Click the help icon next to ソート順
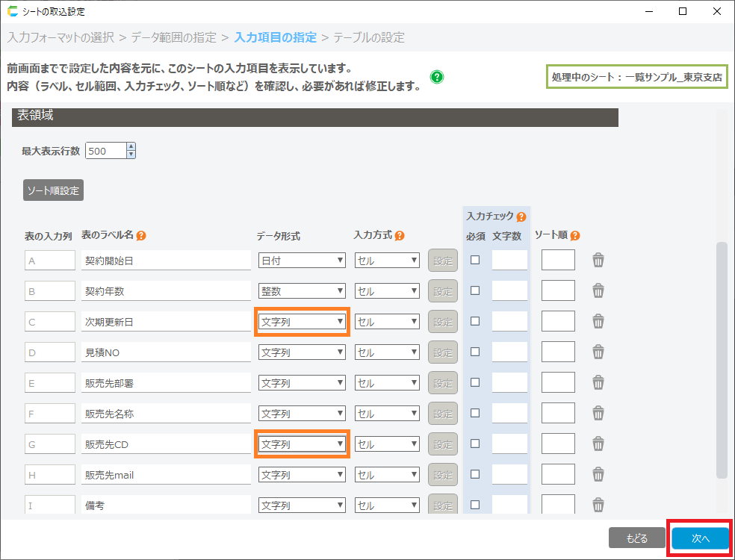The width and height of the screenshot is (735, 560). tap(574, 236)
